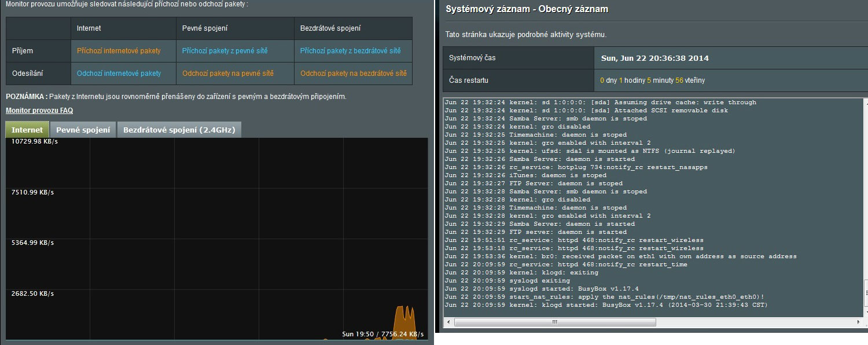The image size is (868, 345).
Task: Click Příchozí pakety z pevné sítě
Action: tap(225, 51)
